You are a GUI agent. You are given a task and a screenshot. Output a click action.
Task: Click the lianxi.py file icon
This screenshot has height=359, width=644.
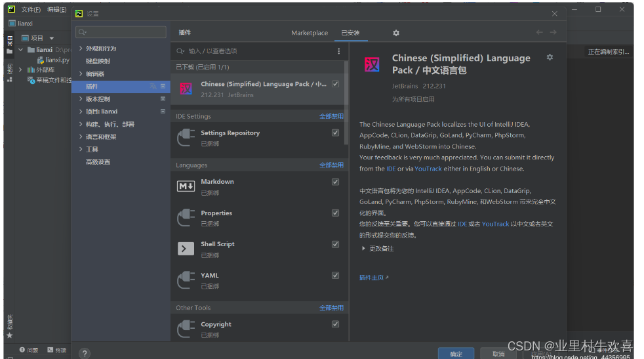[41, 60]
